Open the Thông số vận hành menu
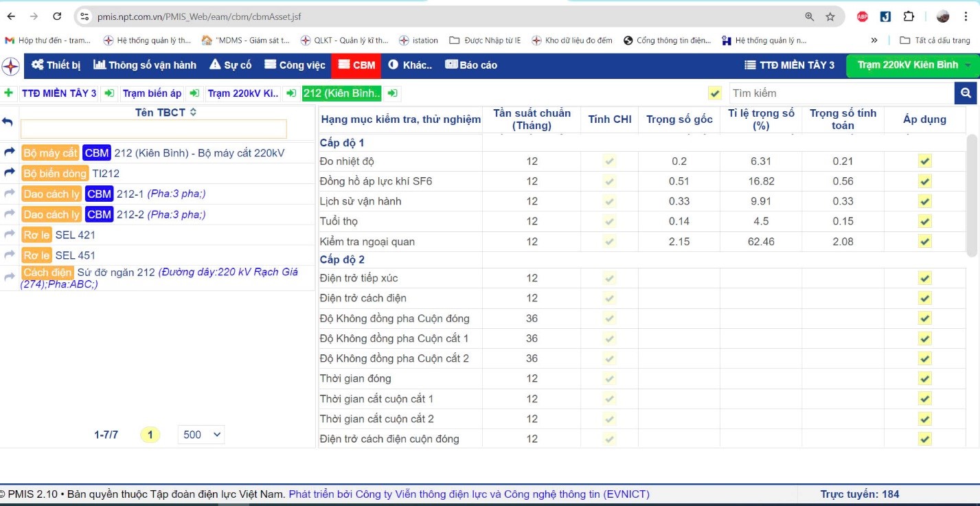Image resolution: width=980 pixels, height=506 pixels. point(145,65)
